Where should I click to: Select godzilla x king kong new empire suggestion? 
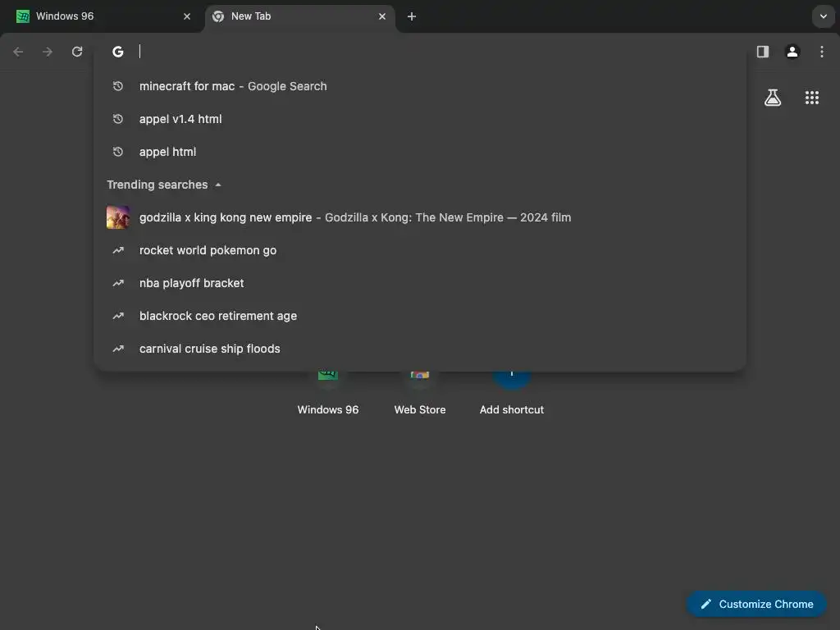pos(420,217)
